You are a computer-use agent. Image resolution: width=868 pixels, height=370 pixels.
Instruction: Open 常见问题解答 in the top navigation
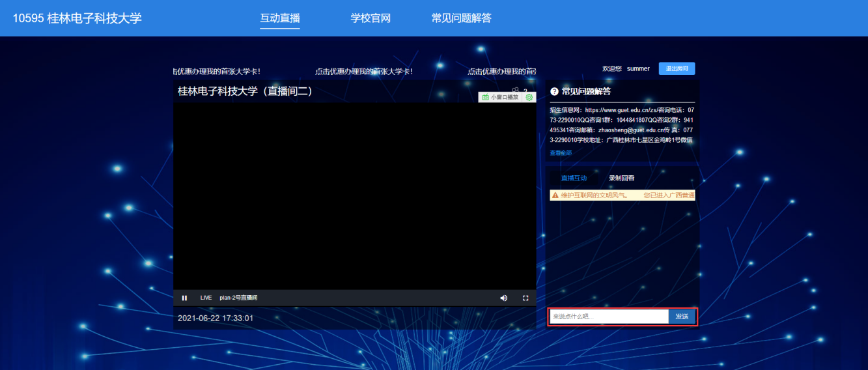click(x=461, y=18)
